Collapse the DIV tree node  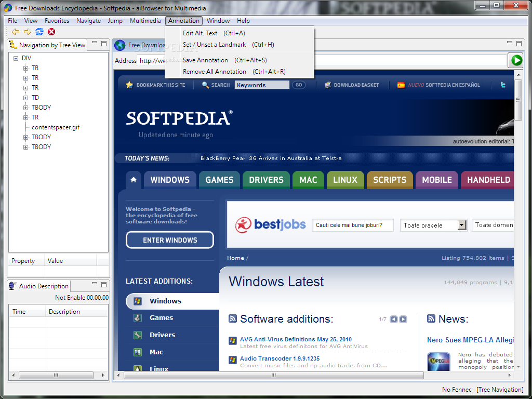coord(16,58)
